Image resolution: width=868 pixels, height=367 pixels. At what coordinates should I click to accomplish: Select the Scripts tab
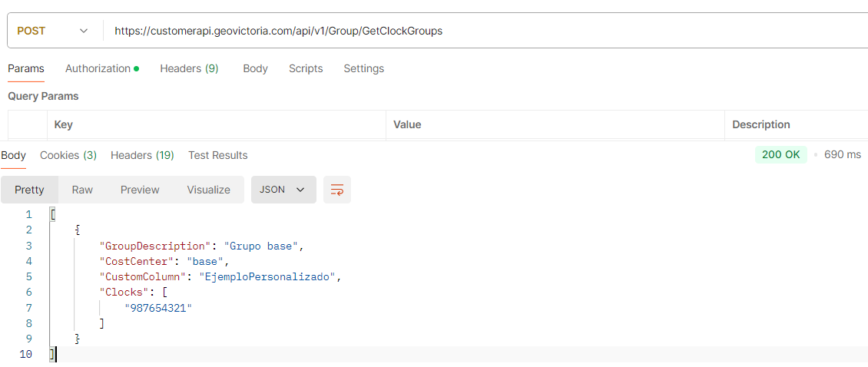[x=306, y=68]
